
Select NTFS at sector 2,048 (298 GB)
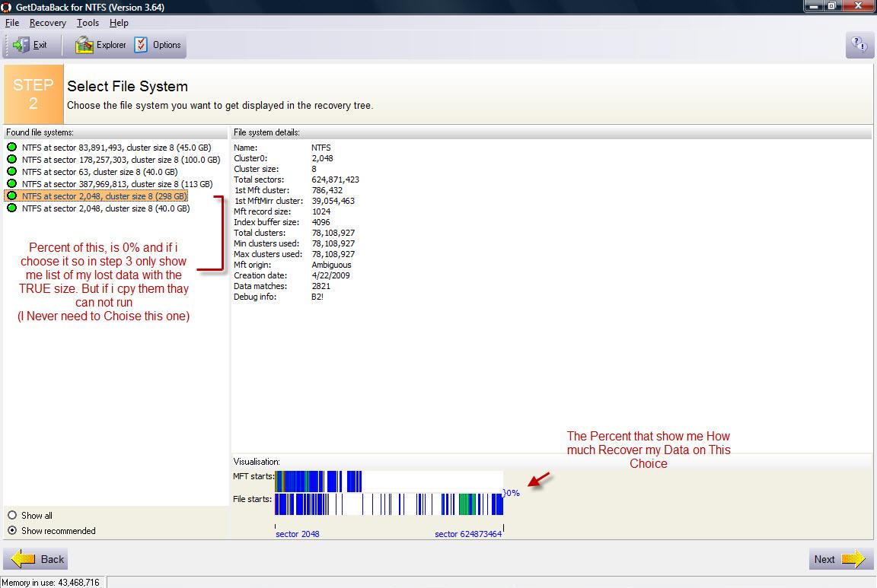[x=104, y=196]
